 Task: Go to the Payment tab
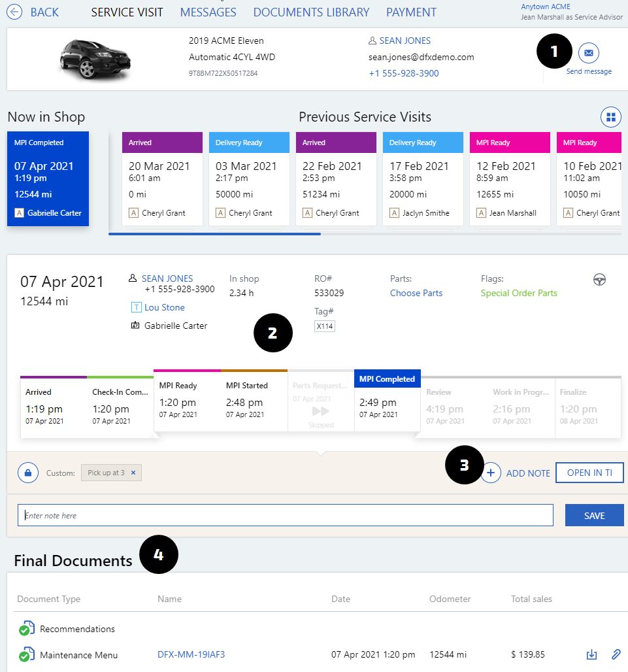click(411, 12)
